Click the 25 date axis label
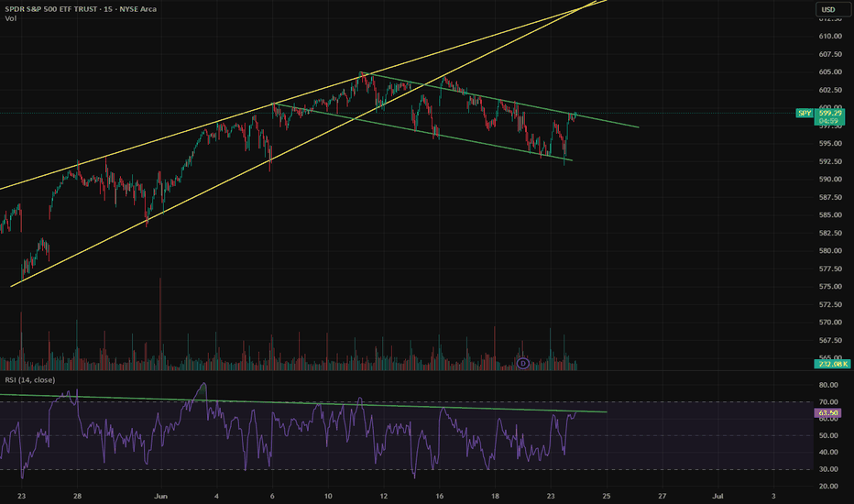The width and height of the screenshot is (854, 504). pyautogui.click(x=607, y=496)
